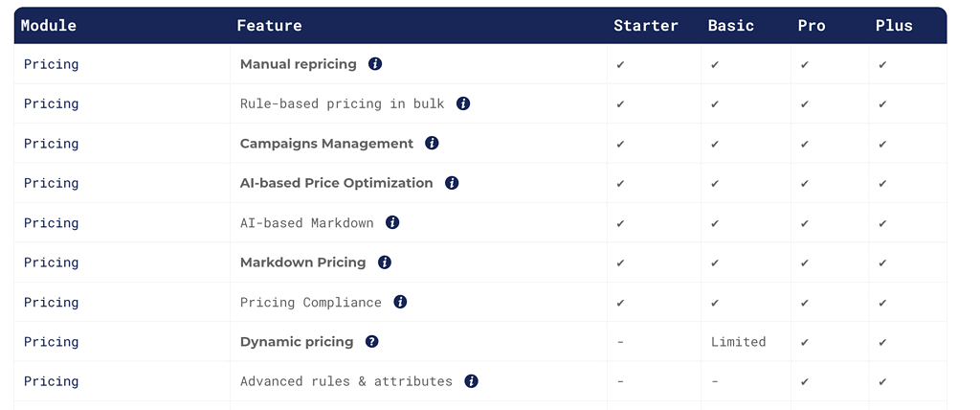
Task: Open Markdown Pricing info tooltip icon
Action: click(x=385, y=262)
